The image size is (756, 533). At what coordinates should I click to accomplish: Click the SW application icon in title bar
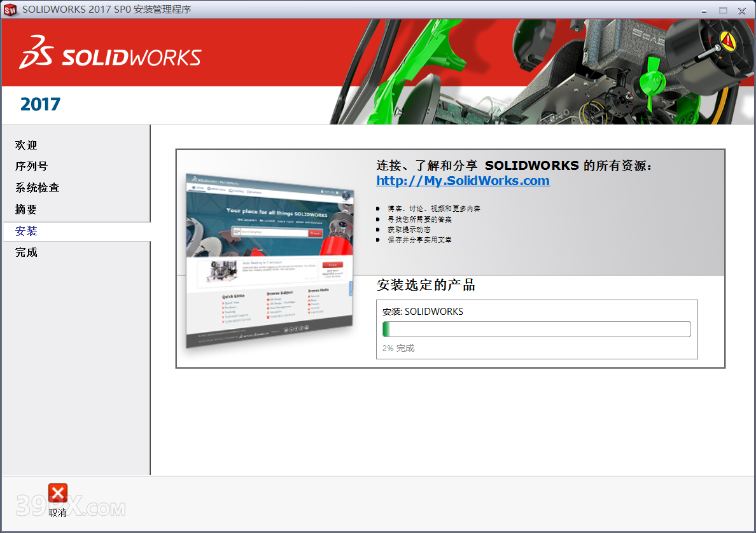[10, 10]
